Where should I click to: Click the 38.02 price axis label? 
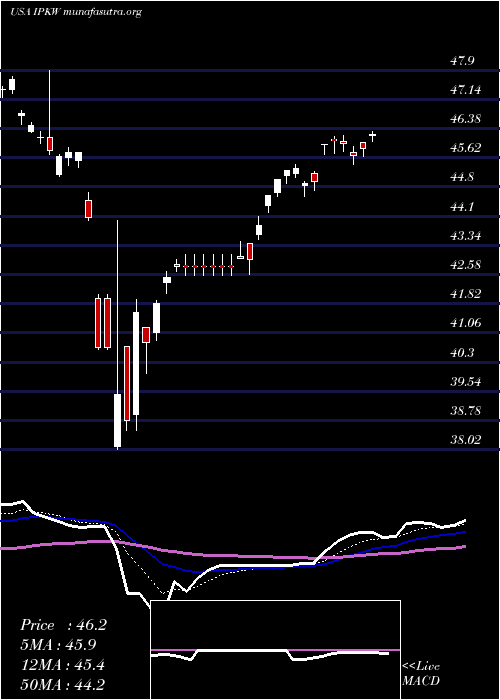[465, 440]
